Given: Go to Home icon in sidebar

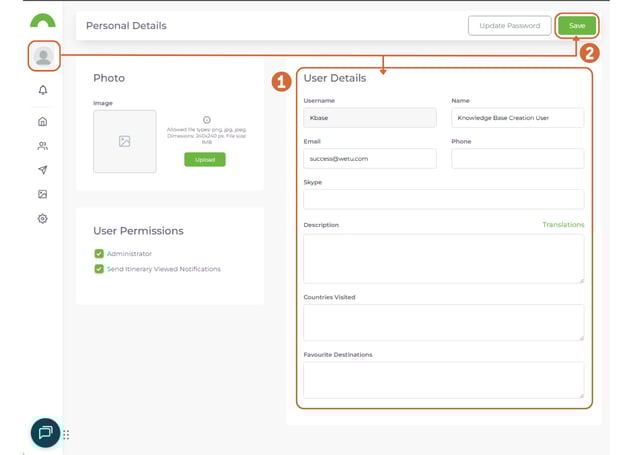Looking at the screenshot, I should pyautogui.click(x=42, y=121).
